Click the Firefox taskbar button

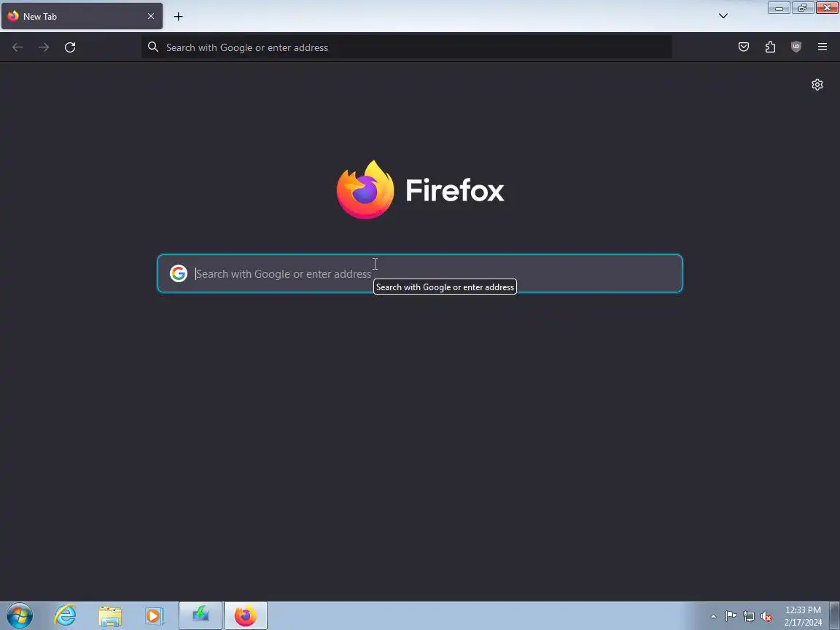tap(245, 615)
